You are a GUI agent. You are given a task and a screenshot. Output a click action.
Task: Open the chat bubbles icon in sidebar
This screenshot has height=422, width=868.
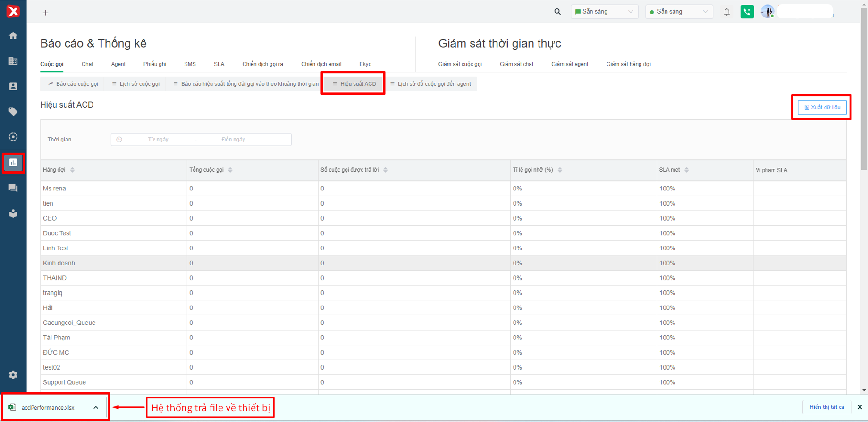[x=13, y=188]
